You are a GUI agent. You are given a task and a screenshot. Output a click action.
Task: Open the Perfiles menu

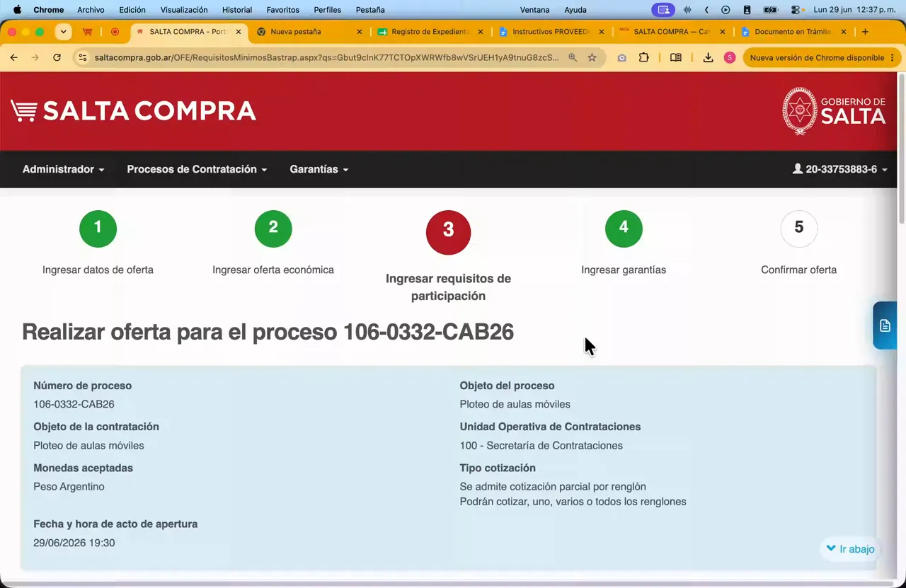coord(328,10)
